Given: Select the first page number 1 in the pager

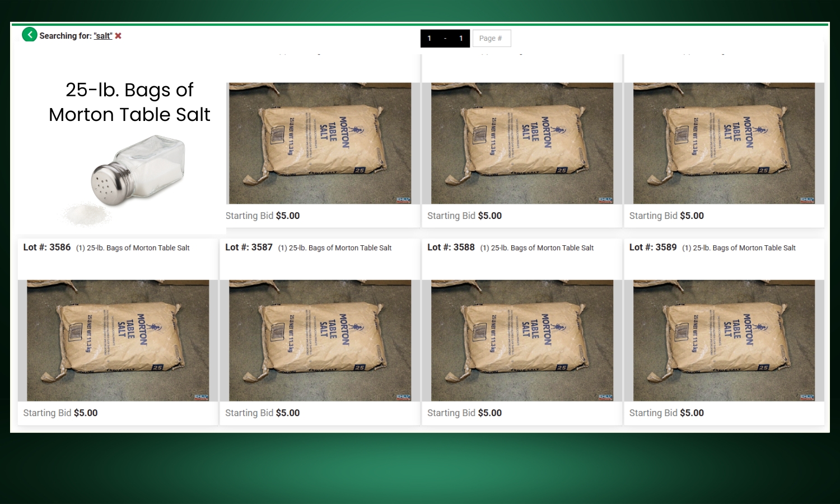Looking at the screenshot, I should [x=430, y=38].
